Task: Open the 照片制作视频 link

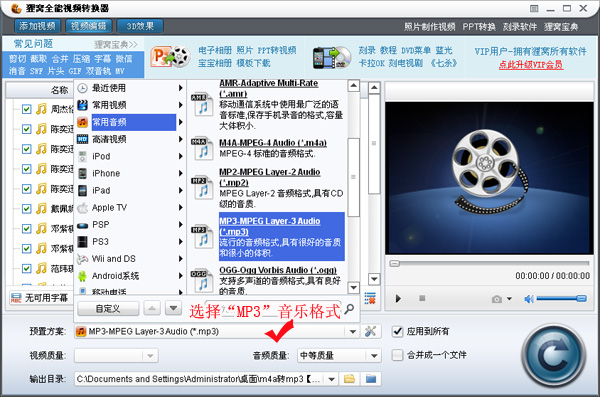Action: pos(429,27)
